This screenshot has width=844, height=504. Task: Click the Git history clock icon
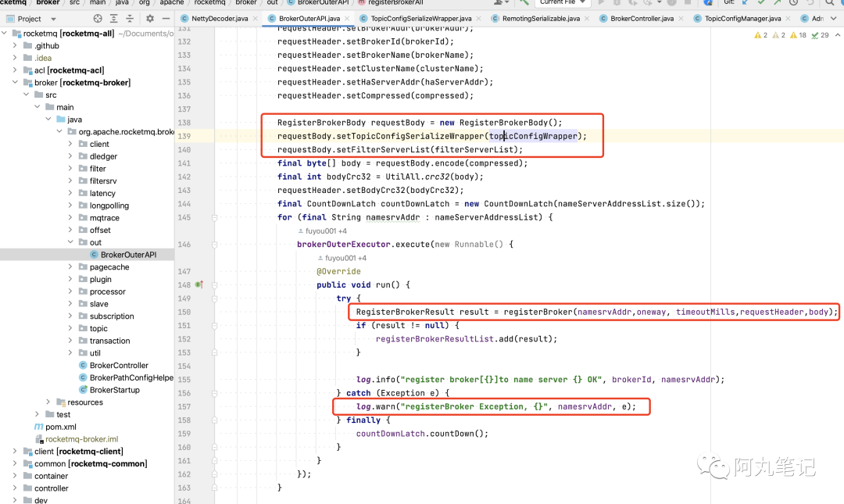click(x=793, y=2)
